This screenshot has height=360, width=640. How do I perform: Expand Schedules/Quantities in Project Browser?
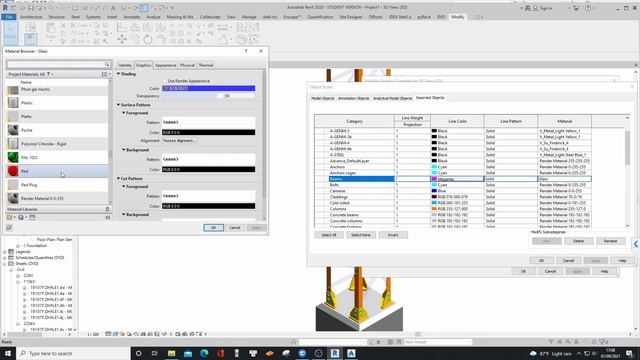point(4,258)
